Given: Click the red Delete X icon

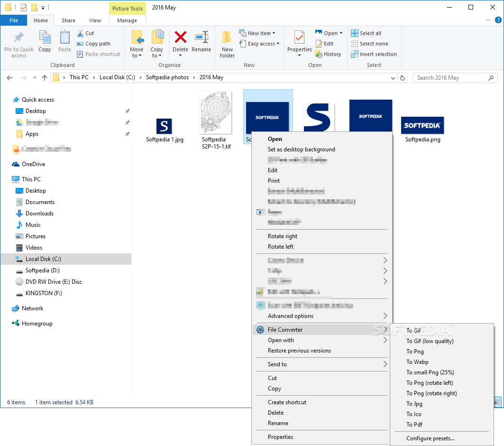Looking at the screenshot, I should pos(180,37).
